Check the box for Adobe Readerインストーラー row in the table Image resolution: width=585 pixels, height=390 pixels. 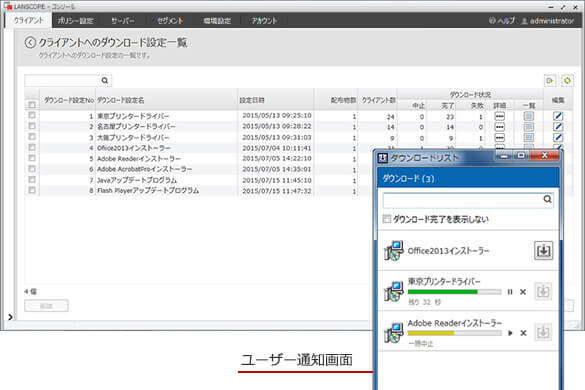coord(32,158)
